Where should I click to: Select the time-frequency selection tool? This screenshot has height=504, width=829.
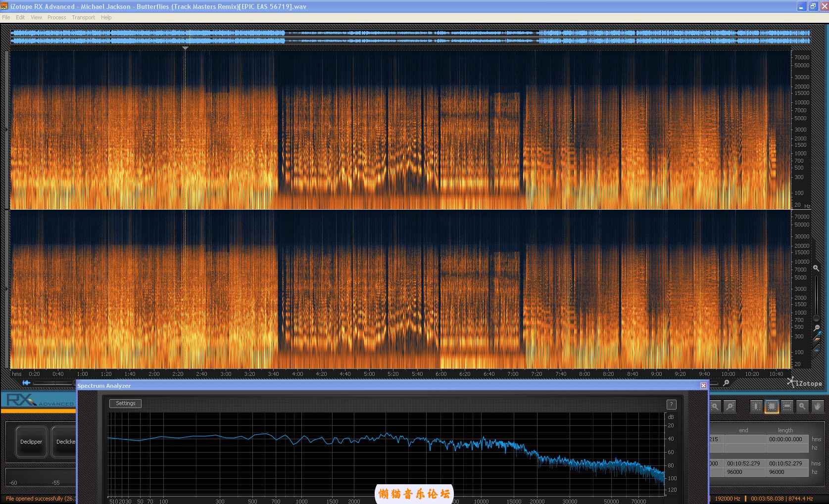772,406
